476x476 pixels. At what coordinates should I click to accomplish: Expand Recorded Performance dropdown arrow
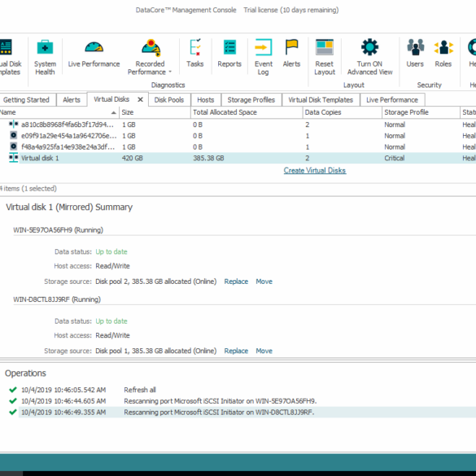click(170, 72)
